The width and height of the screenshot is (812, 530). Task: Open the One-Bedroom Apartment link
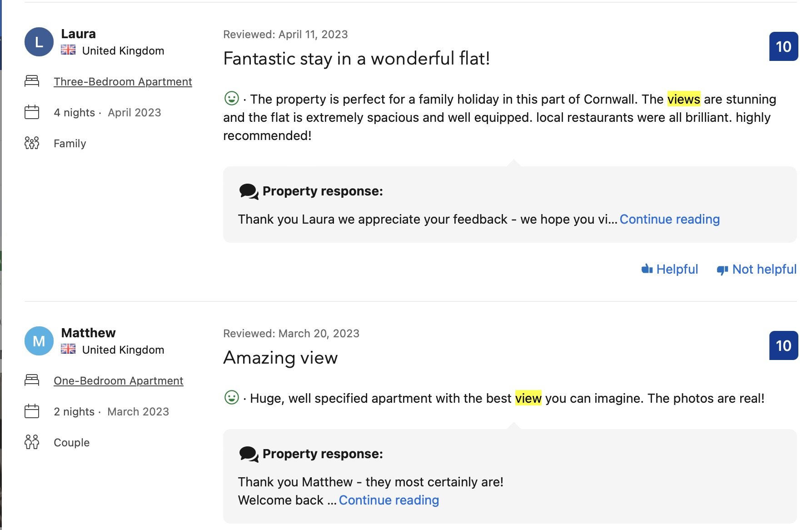118,380
